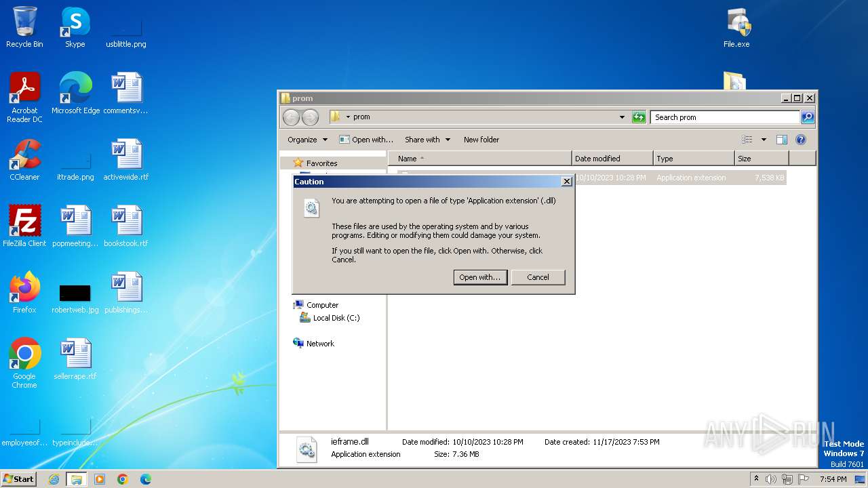Image resolution: width=868 pixels, height=488 pixels.
Task: Click the Explorer Back arrow button
Action: (x=291, y=117)
